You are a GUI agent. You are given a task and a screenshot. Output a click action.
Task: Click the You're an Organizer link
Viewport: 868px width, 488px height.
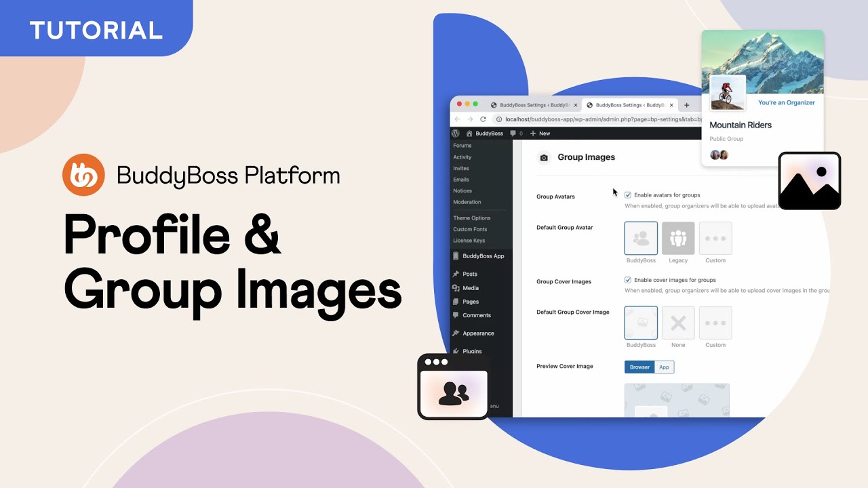coord(786,103)
